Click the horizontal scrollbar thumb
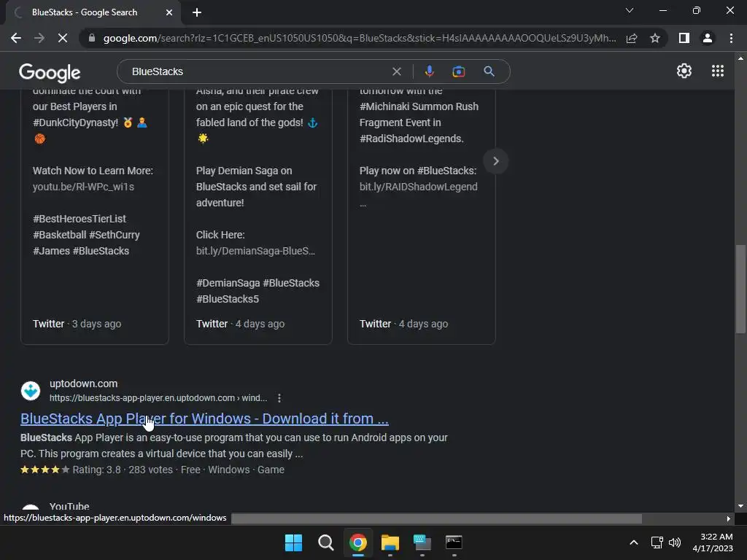The image size is (747, 560). (x=436, y=518)
